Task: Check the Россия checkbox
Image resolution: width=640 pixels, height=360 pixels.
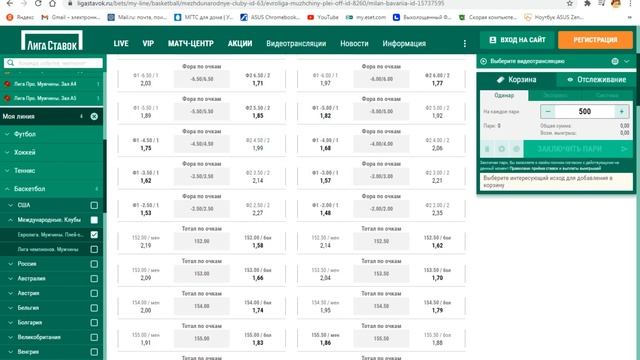Action: point(94,264)
